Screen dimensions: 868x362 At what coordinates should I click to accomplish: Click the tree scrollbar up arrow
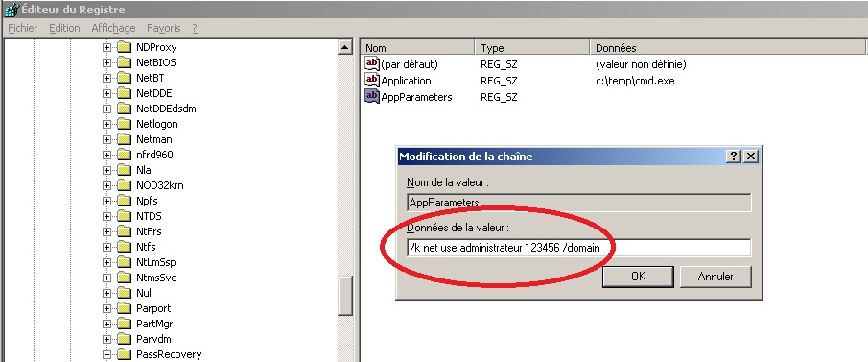345,48
